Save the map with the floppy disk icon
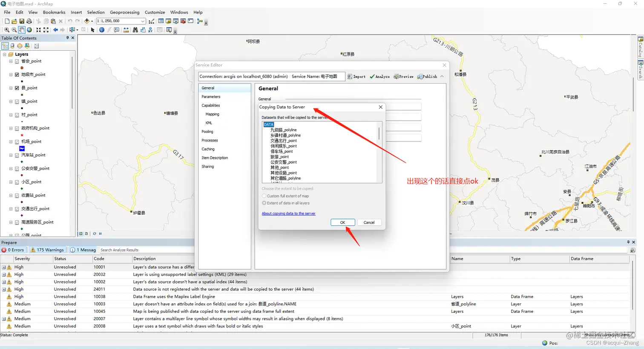This screenshot has width=644, height=349. 22,21
